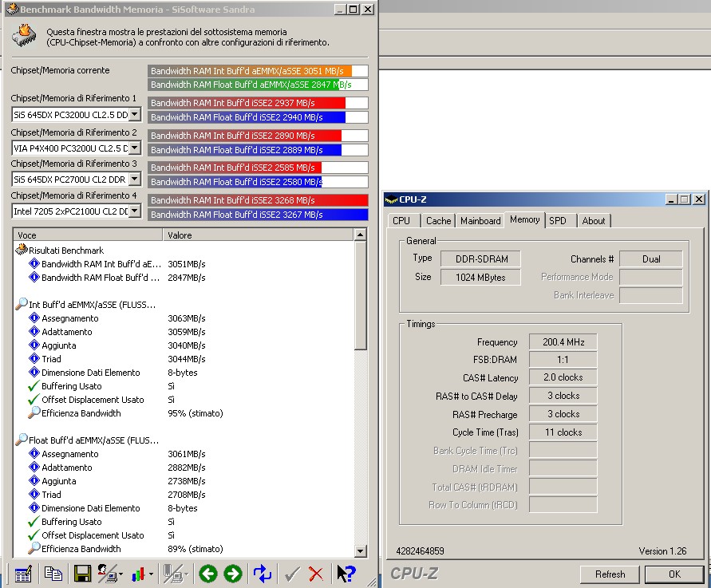The width and height of the screenshot is (711, 588).
Task: Open the Intel 7205 2xPC2100U reference 4 dropdown
Action: 135,211
